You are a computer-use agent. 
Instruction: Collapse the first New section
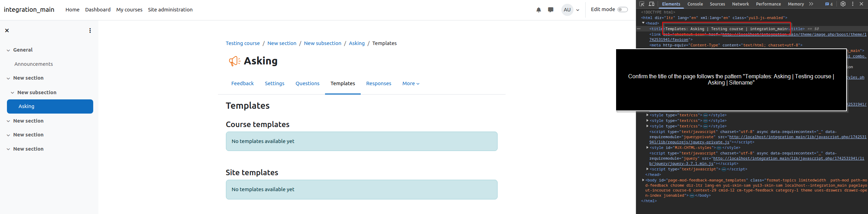(x=8, y=78)
